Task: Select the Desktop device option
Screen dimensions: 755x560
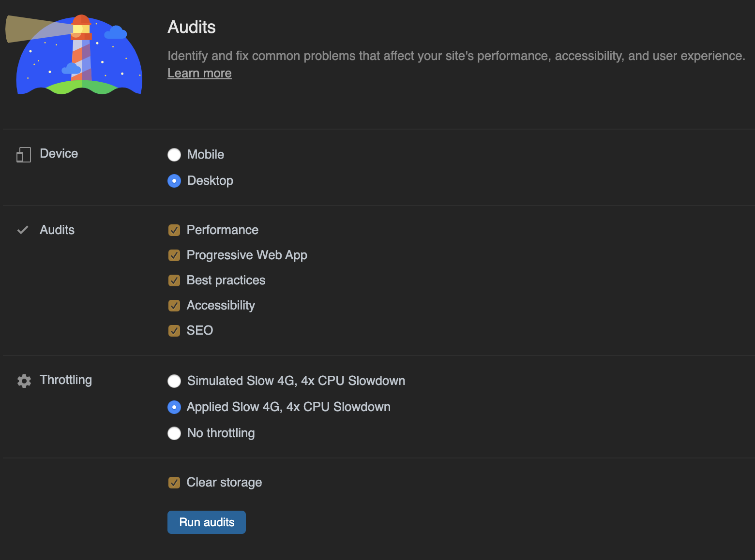Action: tap(174, 181)
